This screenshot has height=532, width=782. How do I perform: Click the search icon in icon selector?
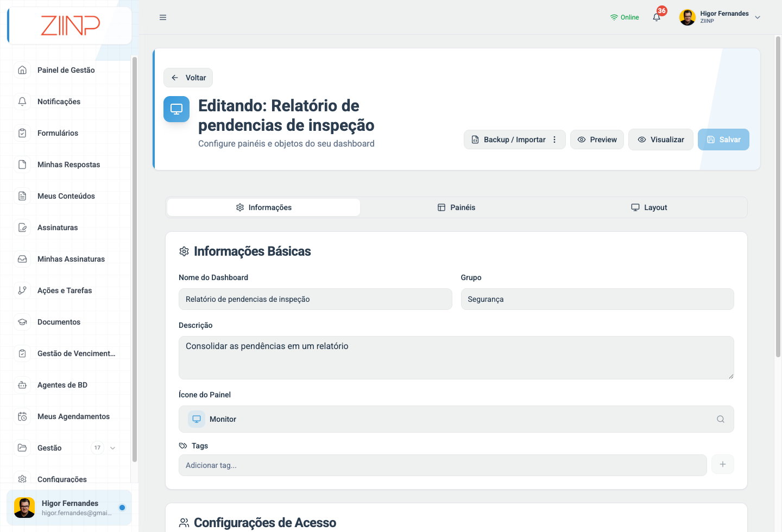(721, 419)
